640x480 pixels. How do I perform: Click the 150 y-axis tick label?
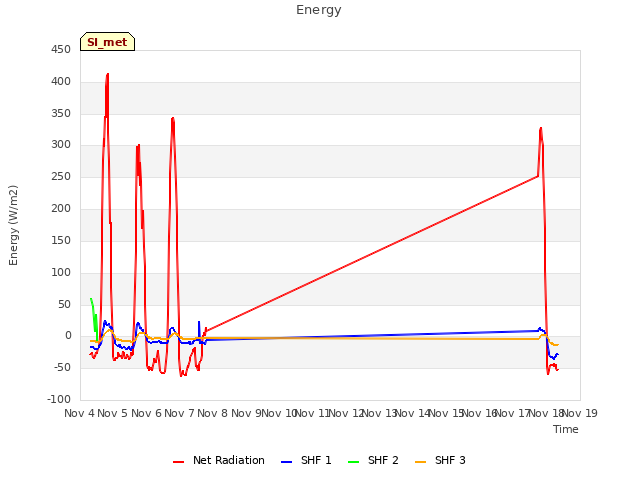pyautogui.click(x=61, y=240)
